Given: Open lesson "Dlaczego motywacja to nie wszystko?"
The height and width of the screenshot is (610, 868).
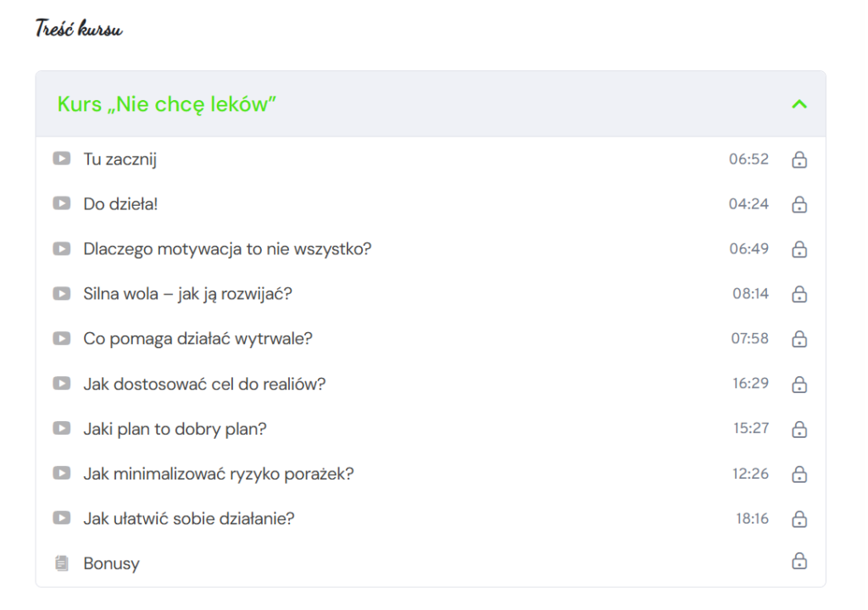Looking at the screenshot, I should tap(227, 249).
